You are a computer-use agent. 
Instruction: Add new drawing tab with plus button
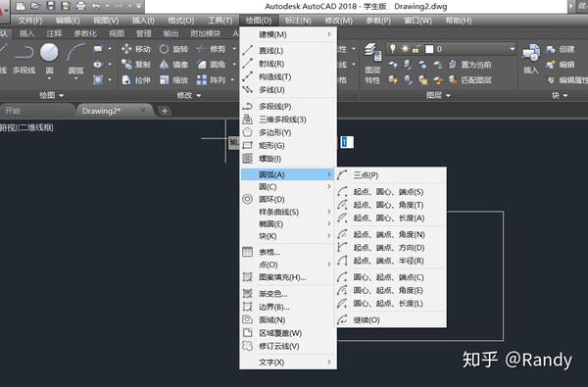click(165, 111)
